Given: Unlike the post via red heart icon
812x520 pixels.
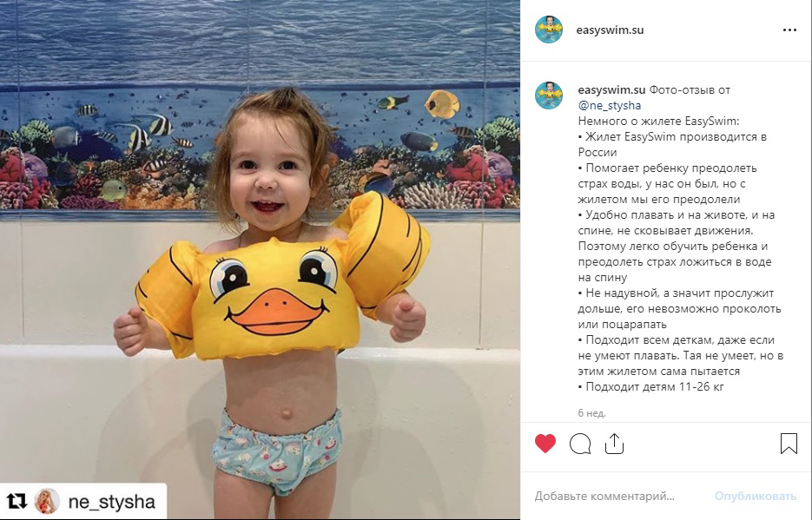Looking at the screenshot, I should click(545, 444).
